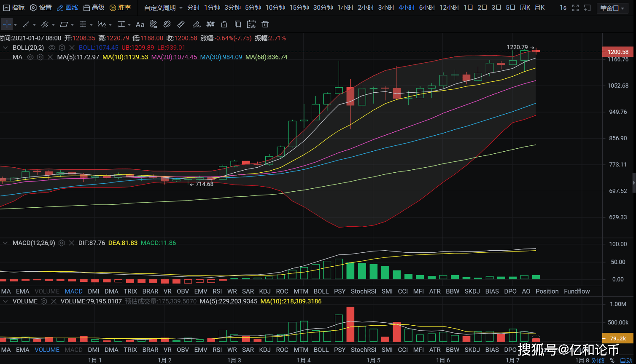The width and height of the screenshot is (636, 364).
Task: Open BOLL indicator settings hexagon icon
Action: pos(62,48)
